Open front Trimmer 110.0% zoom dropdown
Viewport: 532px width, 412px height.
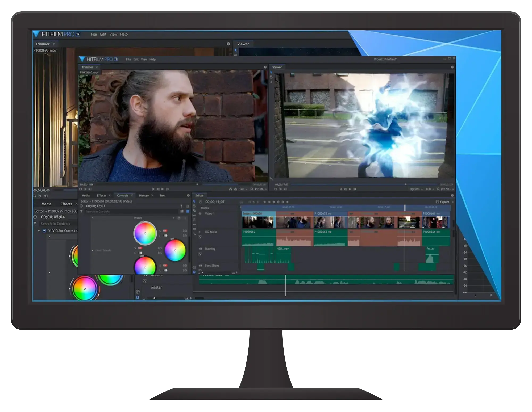click(259, 189)
